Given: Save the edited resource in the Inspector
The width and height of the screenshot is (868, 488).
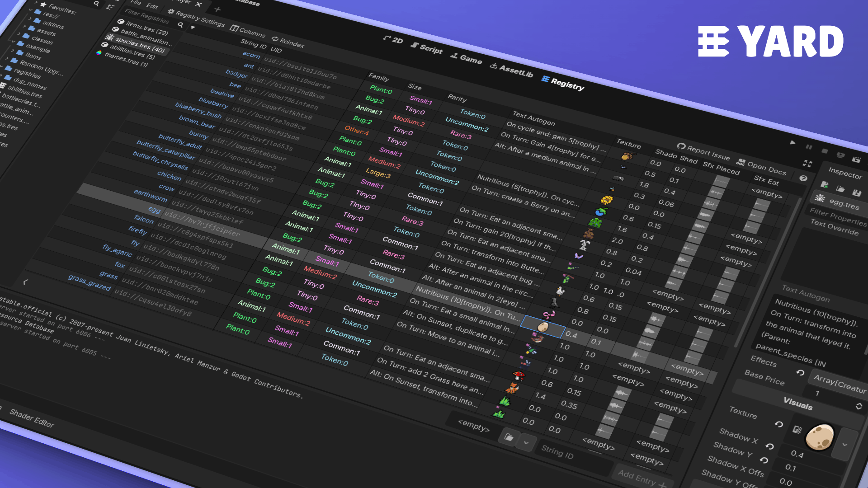Looking at the screenshot, I should tap(857, 192).
